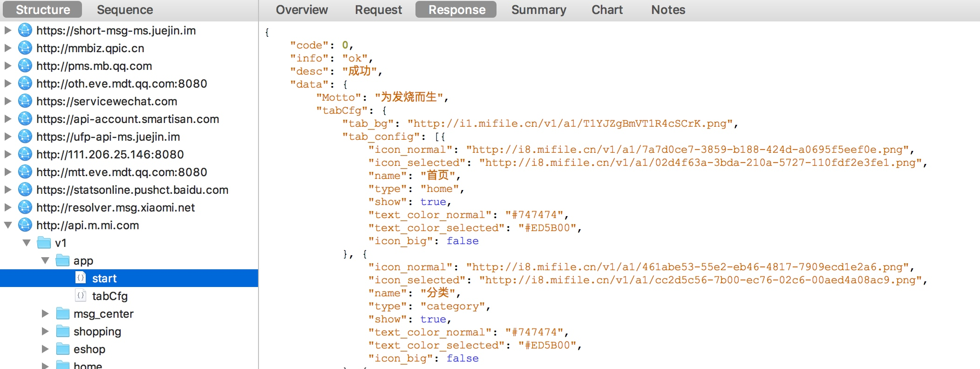Screen dimensions: 980x369
Task: Click the "tab_config" key in JSON
Action: point(381,137)
